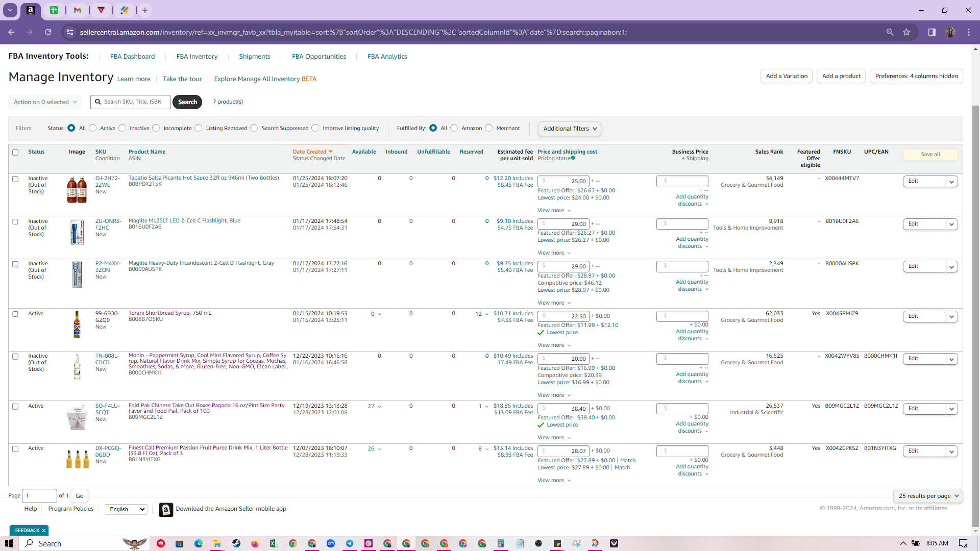
Task: Open the browser zoom magnifier icon
Action: [x=890, y=32]
